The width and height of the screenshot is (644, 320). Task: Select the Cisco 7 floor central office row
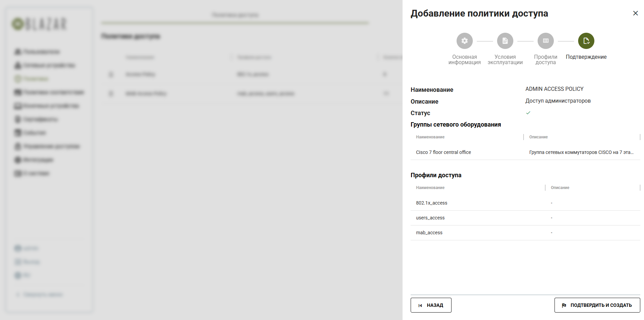point(525,152)
